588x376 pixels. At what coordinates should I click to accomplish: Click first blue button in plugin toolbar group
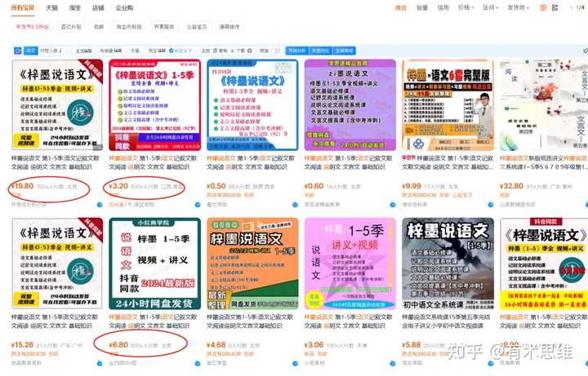click(296, 51)
